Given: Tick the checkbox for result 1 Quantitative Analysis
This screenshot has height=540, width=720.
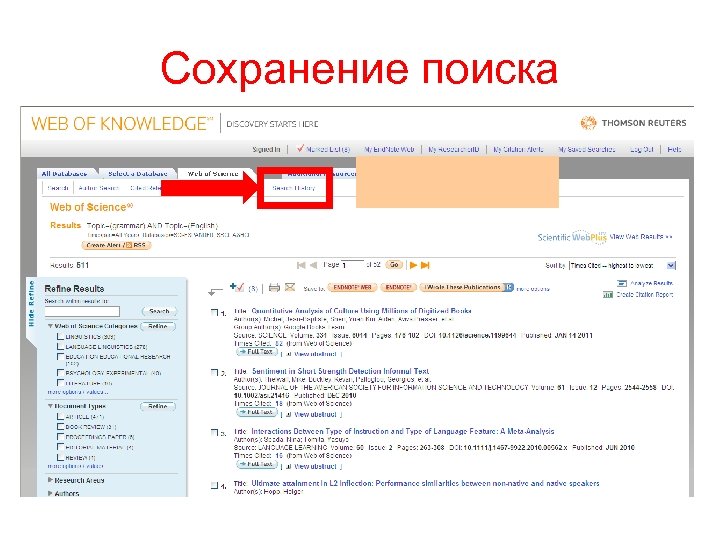Looking at the screenshot, I should point(214,312).
